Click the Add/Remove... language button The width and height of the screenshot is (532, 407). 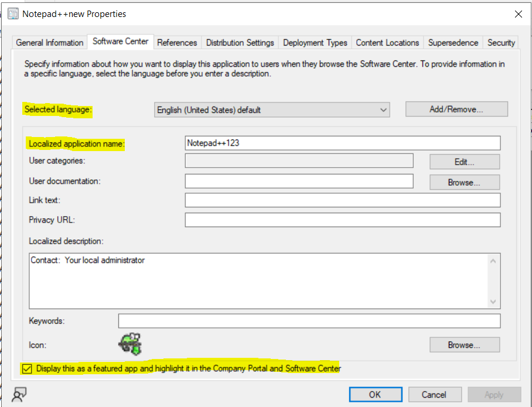click(x=456, y=109)
